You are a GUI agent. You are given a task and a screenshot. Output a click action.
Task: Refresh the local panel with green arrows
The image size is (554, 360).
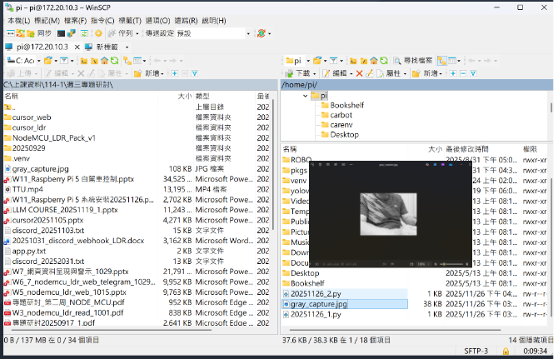(114, 61)
